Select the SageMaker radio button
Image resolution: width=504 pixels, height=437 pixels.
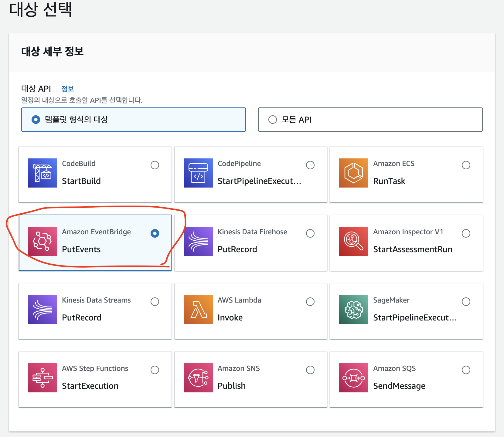[466, 302]
